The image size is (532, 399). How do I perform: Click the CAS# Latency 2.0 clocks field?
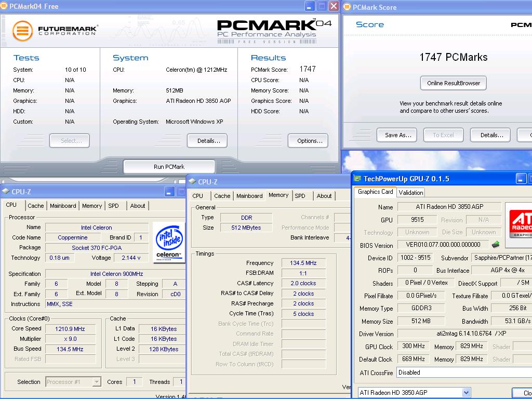pyautogui.click(x=303, y=283)
